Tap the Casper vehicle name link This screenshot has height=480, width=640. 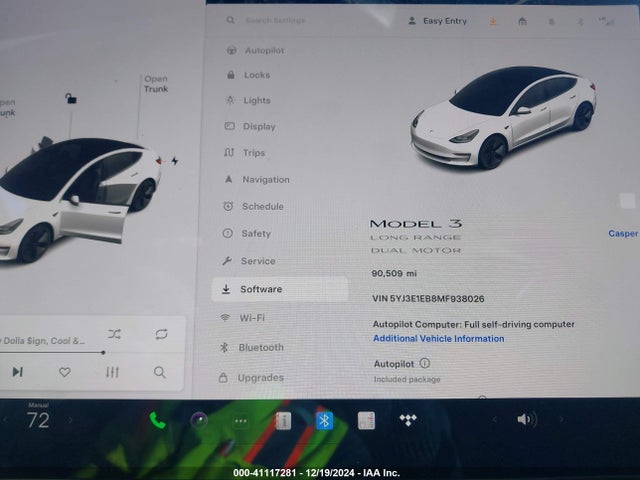tap(623, 233)
